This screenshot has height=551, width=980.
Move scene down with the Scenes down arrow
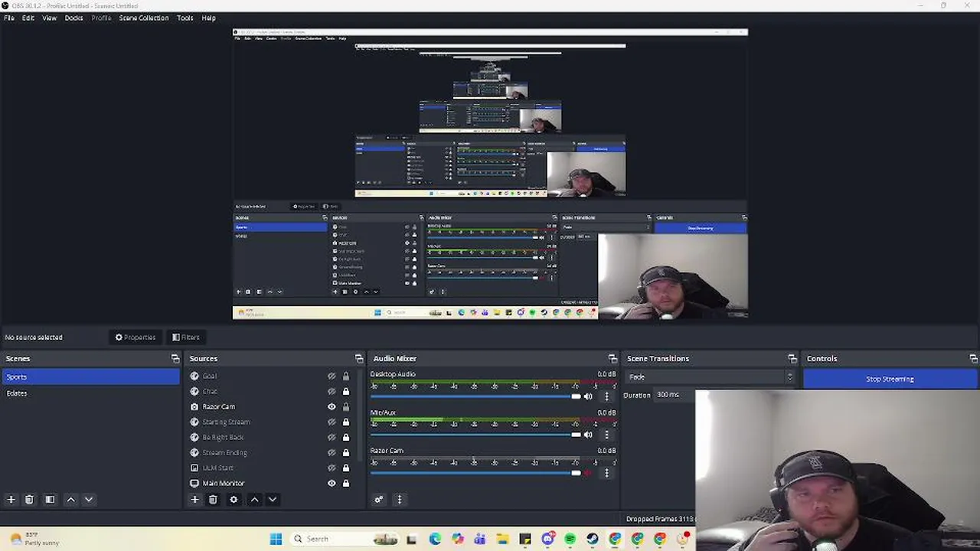pyautogui.click(x=89, y=500)
